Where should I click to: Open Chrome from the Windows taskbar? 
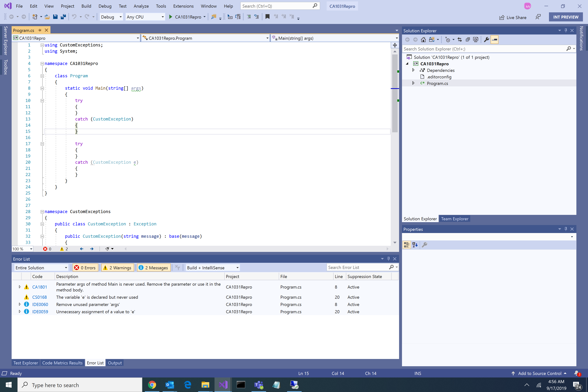tap(152, 385)
